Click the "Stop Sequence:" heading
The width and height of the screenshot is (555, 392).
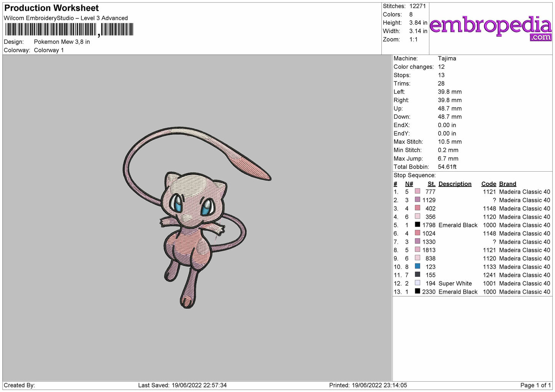pyautogui.click(x=415, y=175)
